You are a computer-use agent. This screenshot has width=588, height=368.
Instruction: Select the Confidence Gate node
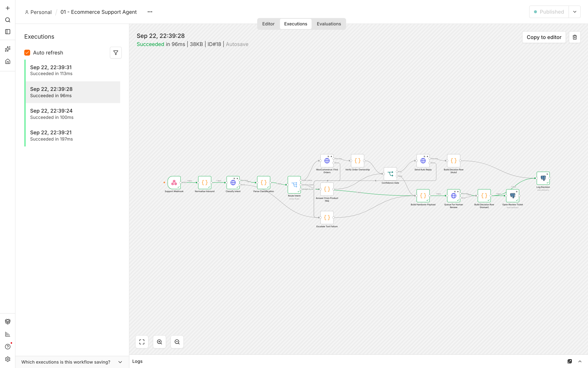coord(390,174)
